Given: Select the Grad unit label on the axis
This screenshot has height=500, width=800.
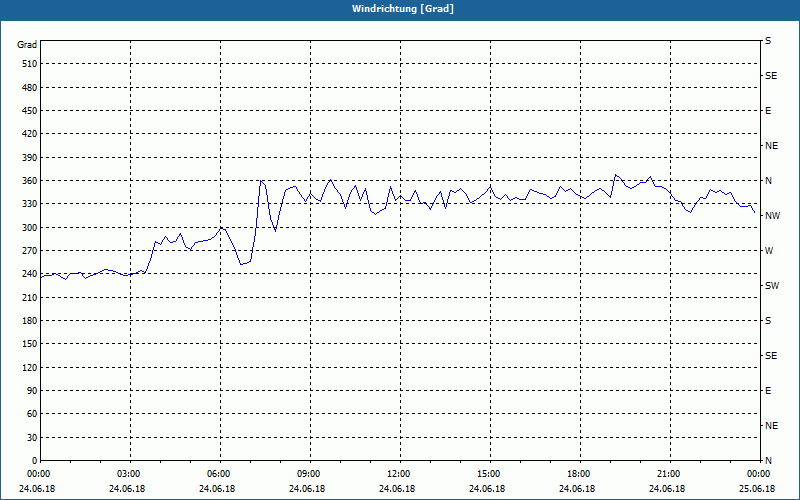Looking at the screenshot, I should pos(27,45).
